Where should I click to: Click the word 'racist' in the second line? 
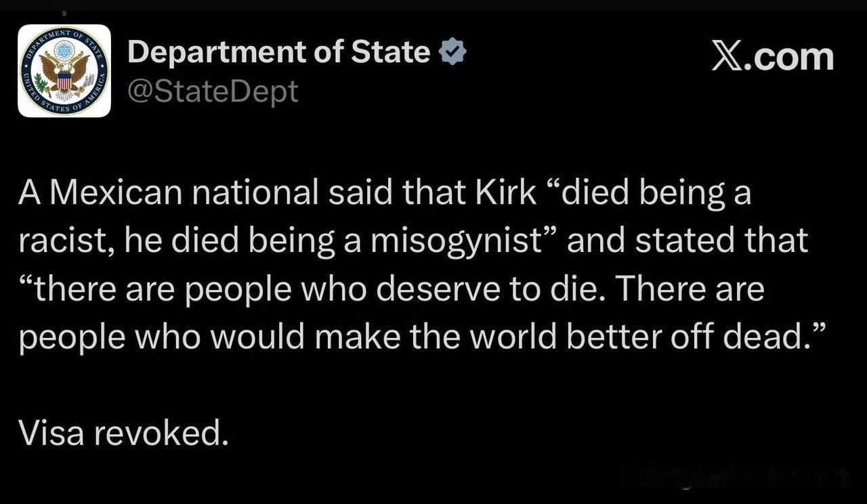pyautogui.click(x=66, y=241)
